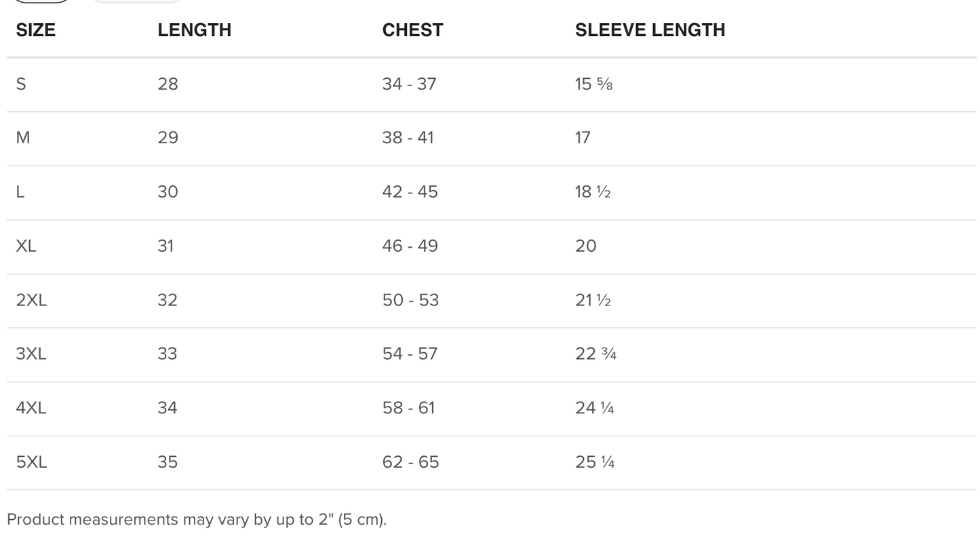
Task: Click the CHEST column header
Action: (412, 30)
